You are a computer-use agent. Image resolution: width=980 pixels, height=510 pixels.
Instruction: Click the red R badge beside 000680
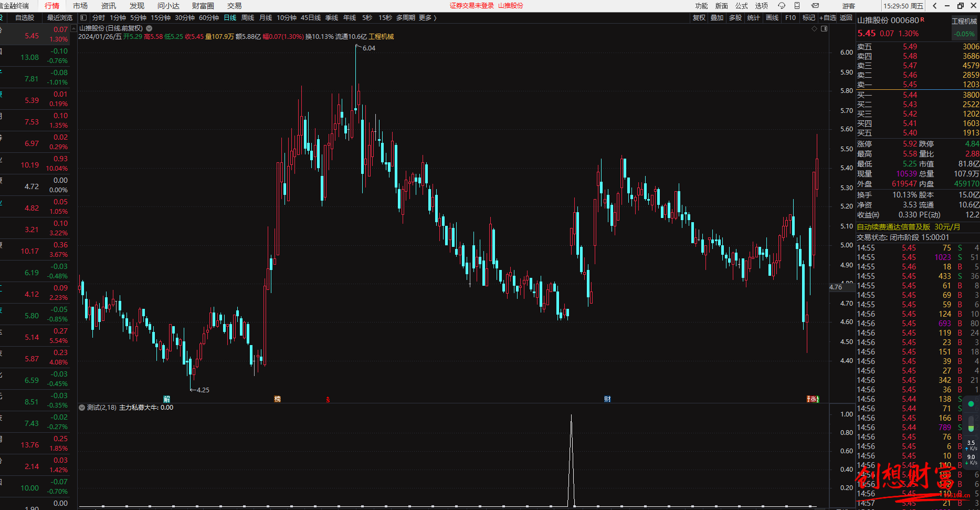pyautogui.click(x=923, y=19)
